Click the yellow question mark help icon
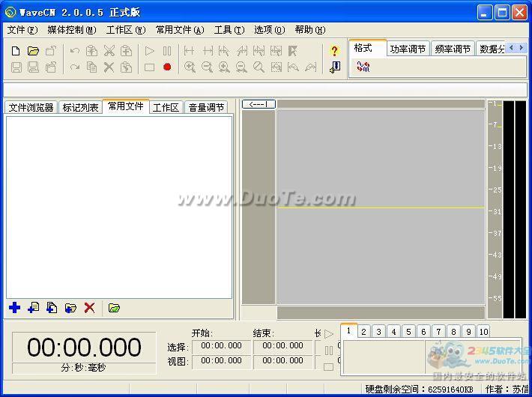 coord(334,51)
